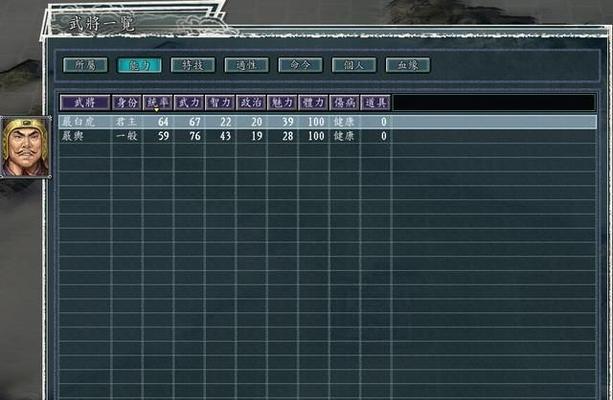The width and height of the screenshot is (613, 400).
Task: Switch to the 血緣 tab
Action: (x=408, y=65)
